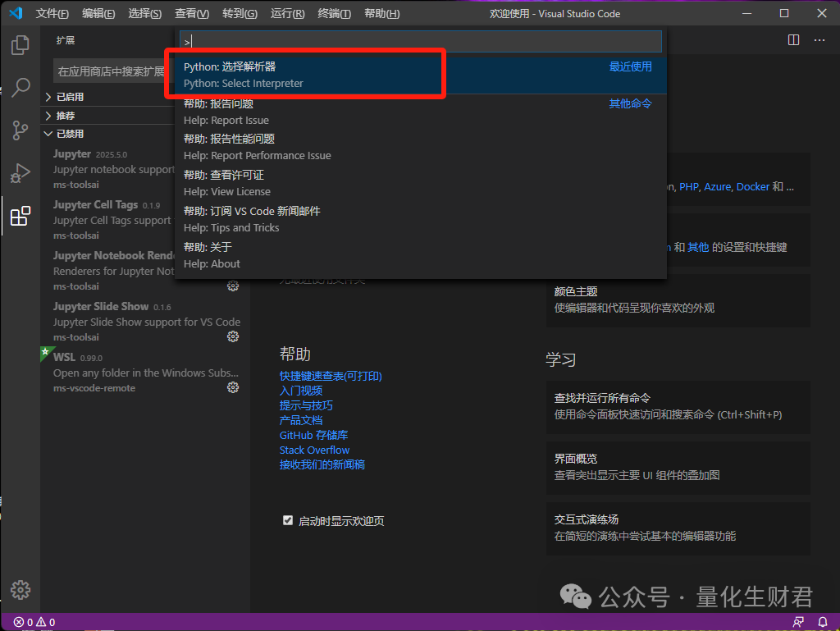The height and width of the screenshot is (631, 840).
Task: Open the Run and Debug icon
Action: tap(20, 173)
